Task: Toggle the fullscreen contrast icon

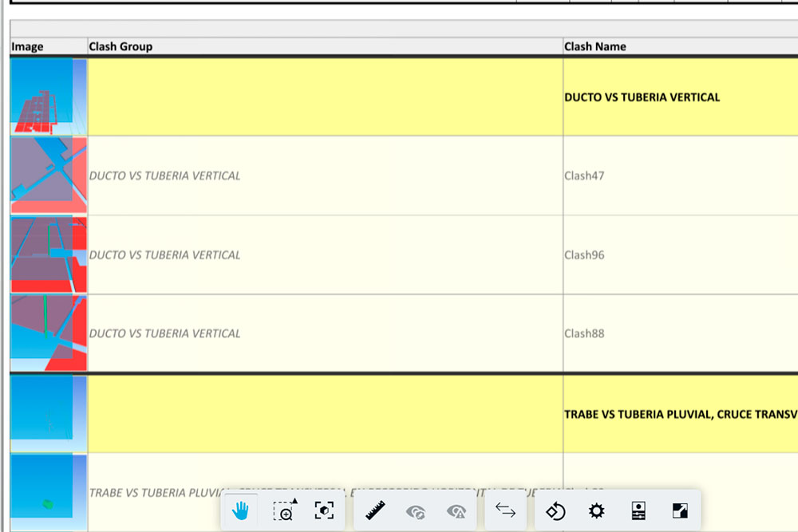Action: coord(679,511)
